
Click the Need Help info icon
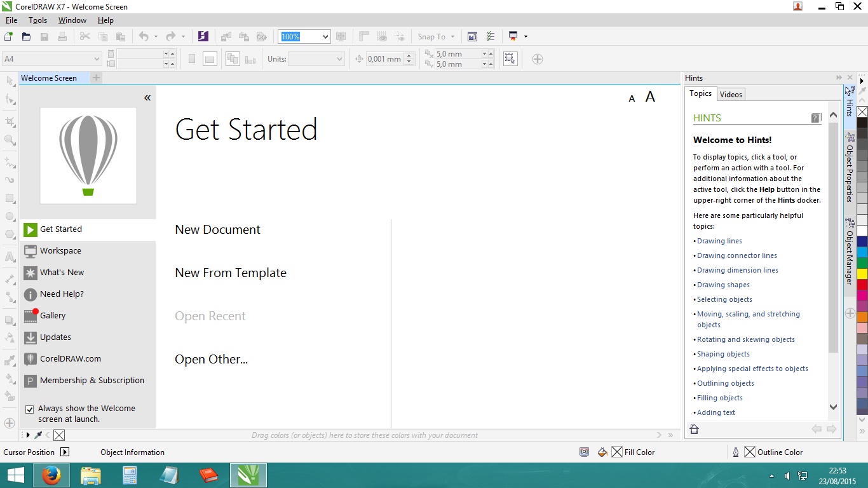tap(30, 294)
